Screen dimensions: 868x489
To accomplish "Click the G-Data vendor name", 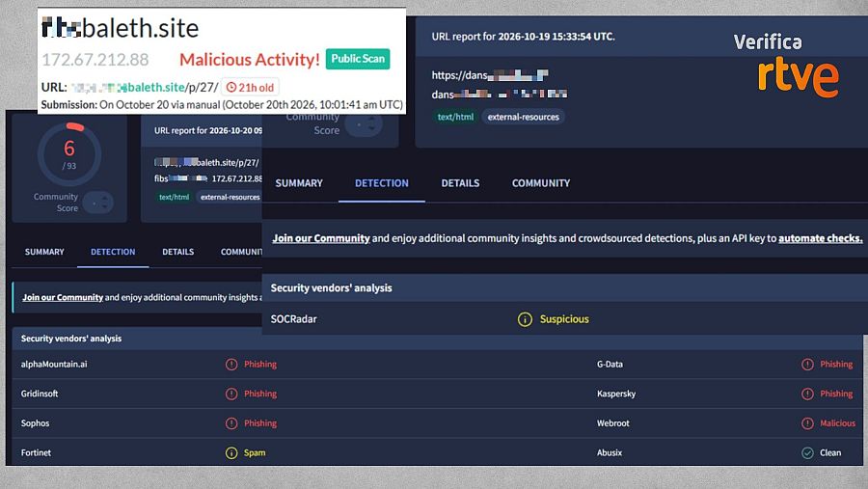I will tap(610, 365).
